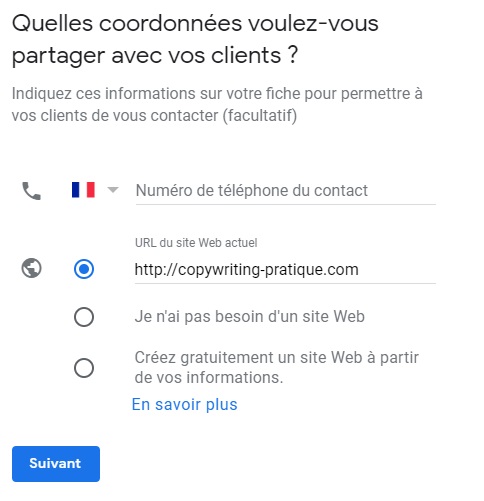Open the "En savoir plus" link

185,405
